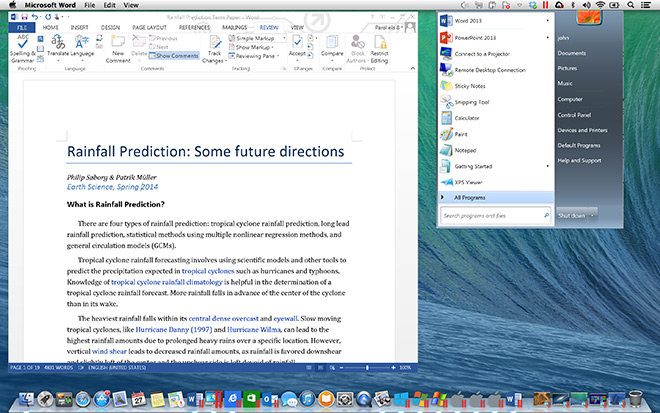This screenshot has height=413, width=660.
Task: Switch to the REFERENCES tab
Action: pos(194,27)
